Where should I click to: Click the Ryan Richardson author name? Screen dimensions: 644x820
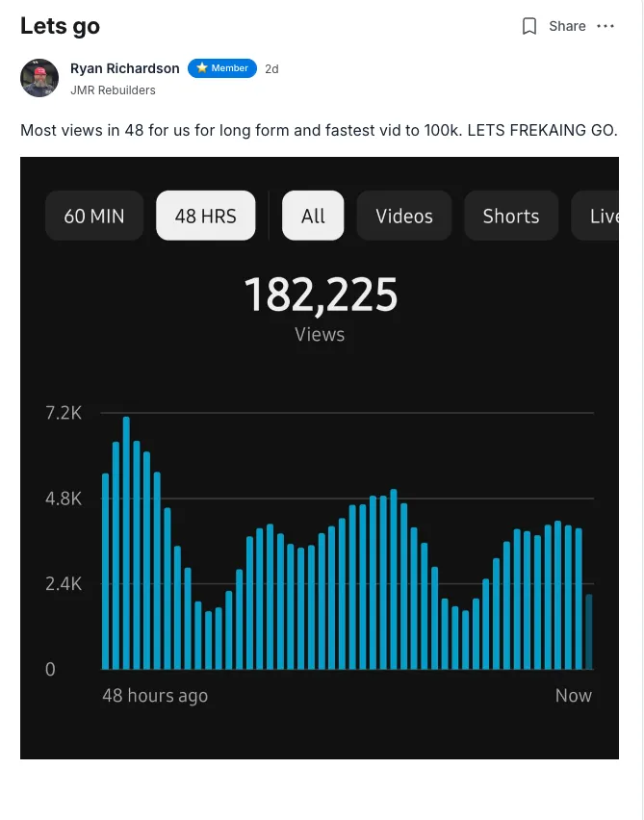[125, 68]
